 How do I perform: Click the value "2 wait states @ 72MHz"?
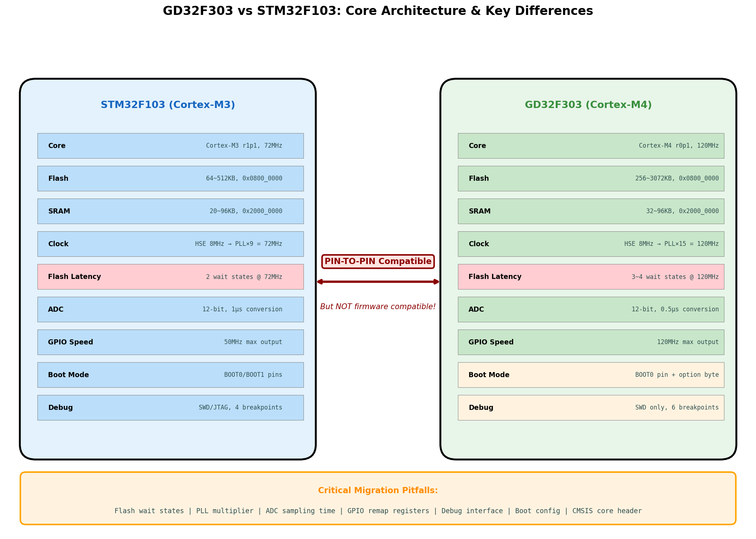[244, 277]
